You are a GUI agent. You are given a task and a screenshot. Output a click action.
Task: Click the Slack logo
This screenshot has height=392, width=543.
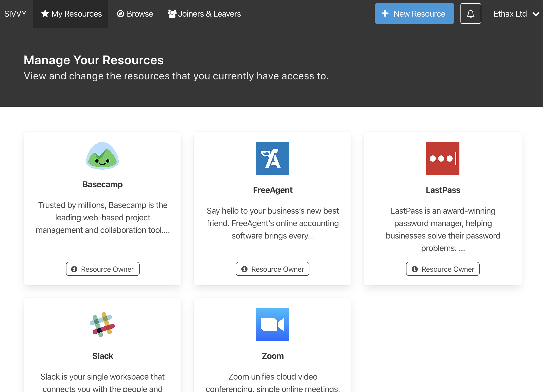[x=103, y=325]
